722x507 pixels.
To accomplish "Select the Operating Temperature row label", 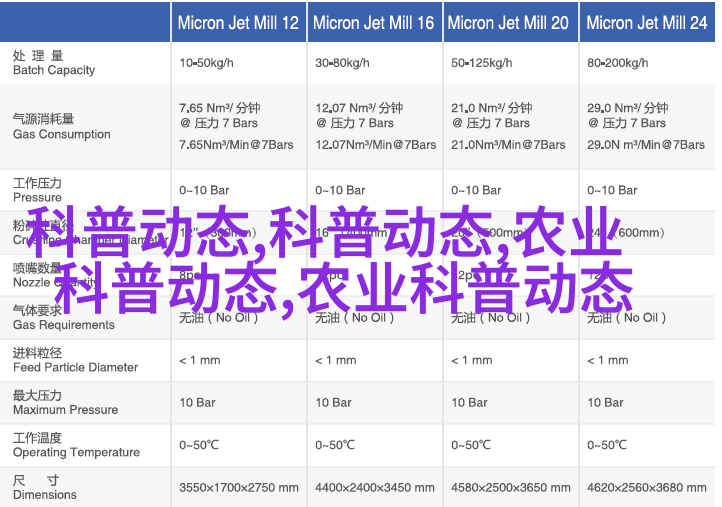I will [76, 445].
